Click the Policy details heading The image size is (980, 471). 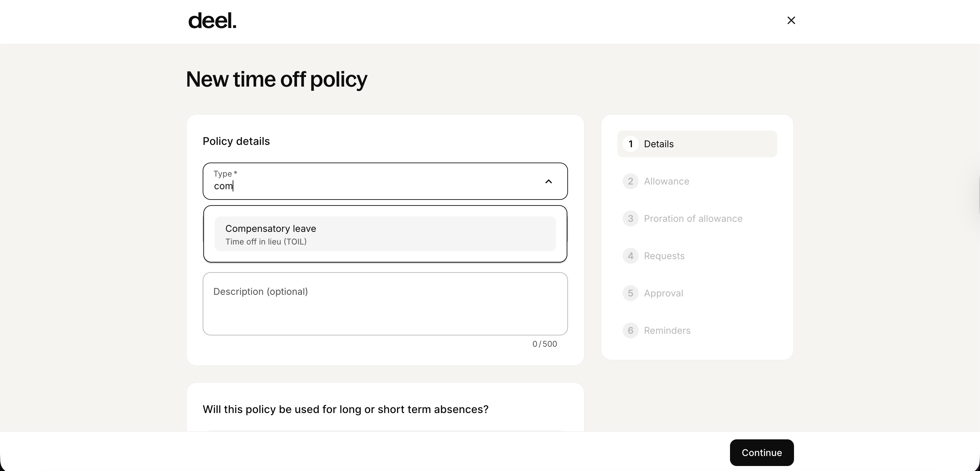tap(236, 142)
